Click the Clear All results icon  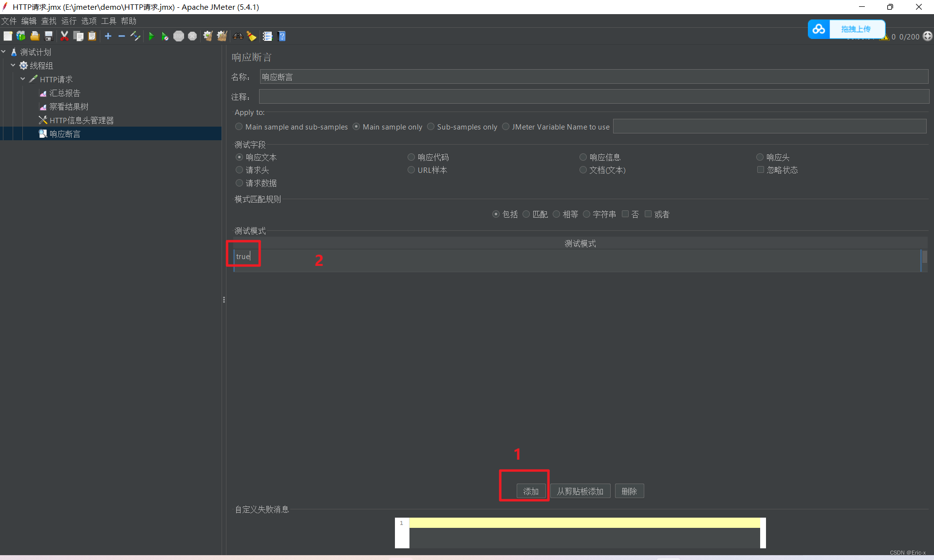click(222, 36)
